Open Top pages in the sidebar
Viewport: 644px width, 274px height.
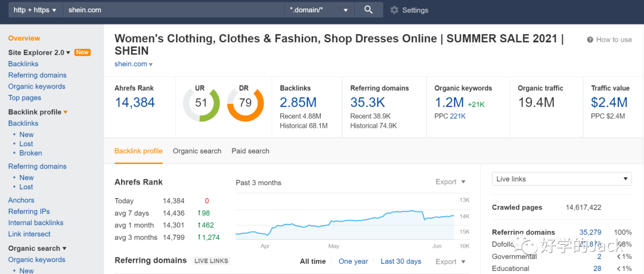pos(24,97)
